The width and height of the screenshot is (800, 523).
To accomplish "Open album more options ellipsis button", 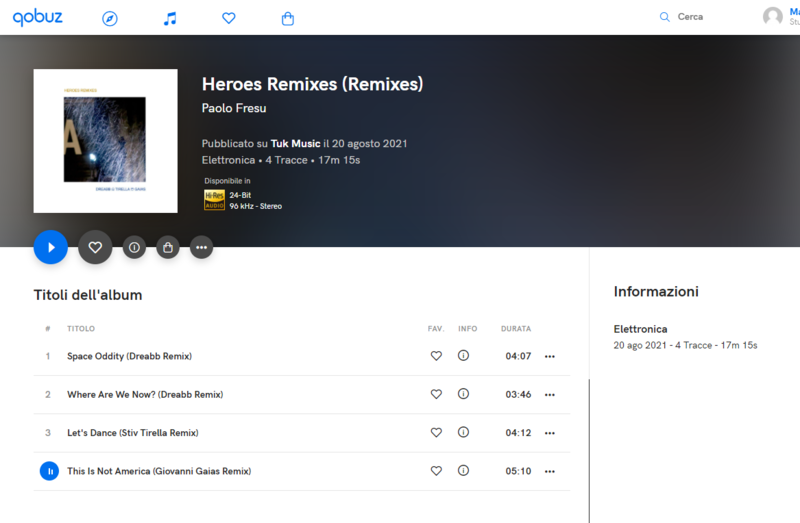I will 201,247.
